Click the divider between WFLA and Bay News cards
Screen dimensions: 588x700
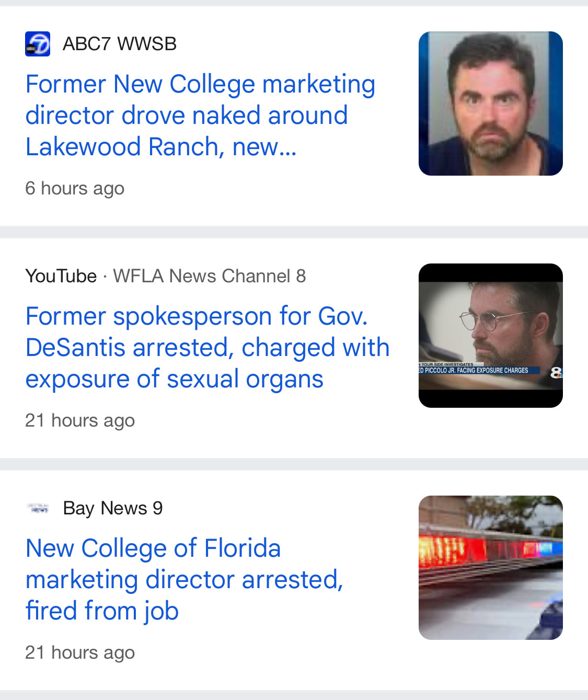coord(294,464)
